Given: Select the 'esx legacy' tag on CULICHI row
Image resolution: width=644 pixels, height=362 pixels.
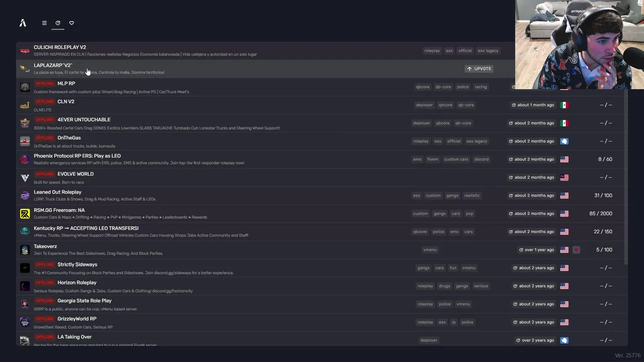Looking at the screenshot, I should tap(488, 51).
